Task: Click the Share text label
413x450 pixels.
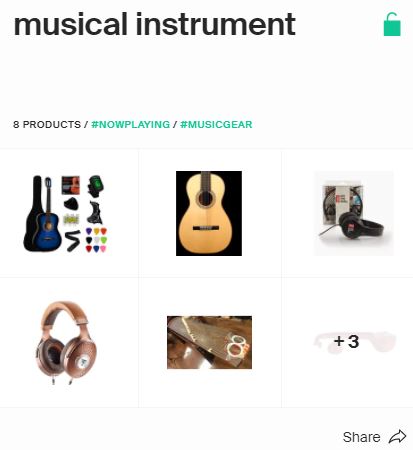Action: pyautogui.click(x=361, y=437)
